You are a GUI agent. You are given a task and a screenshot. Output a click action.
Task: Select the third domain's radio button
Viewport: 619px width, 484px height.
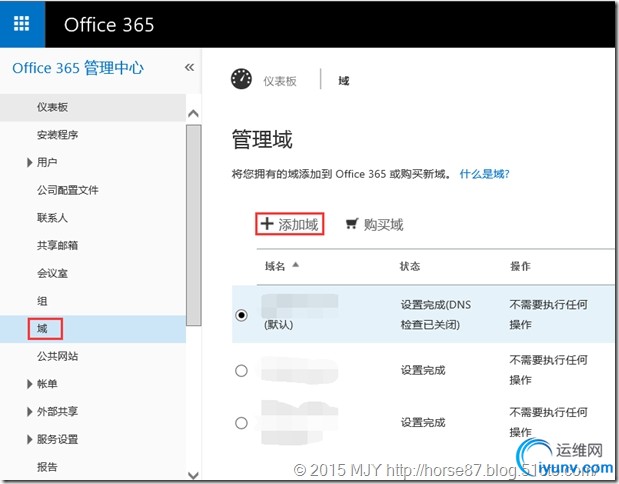pos(241,423)
